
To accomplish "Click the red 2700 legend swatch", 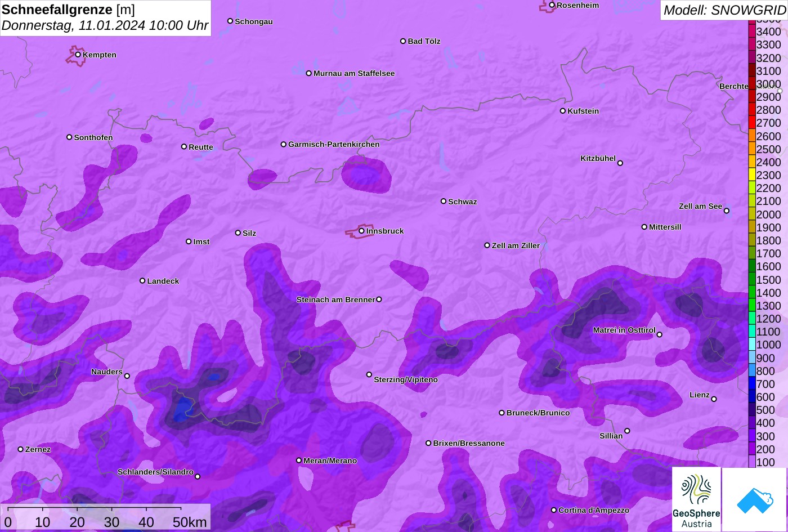I will pyautogui.click(x=752, y=123).
